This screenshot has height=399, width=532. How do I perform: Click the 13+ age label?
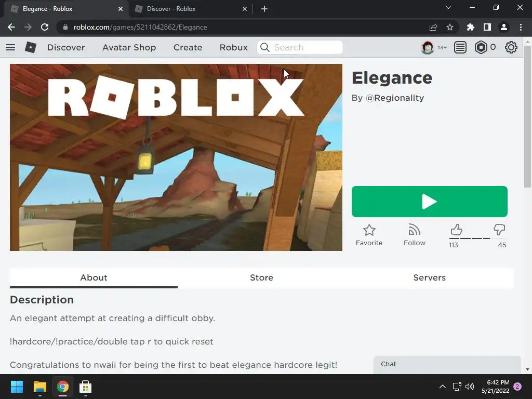click(x=442, y=47)
